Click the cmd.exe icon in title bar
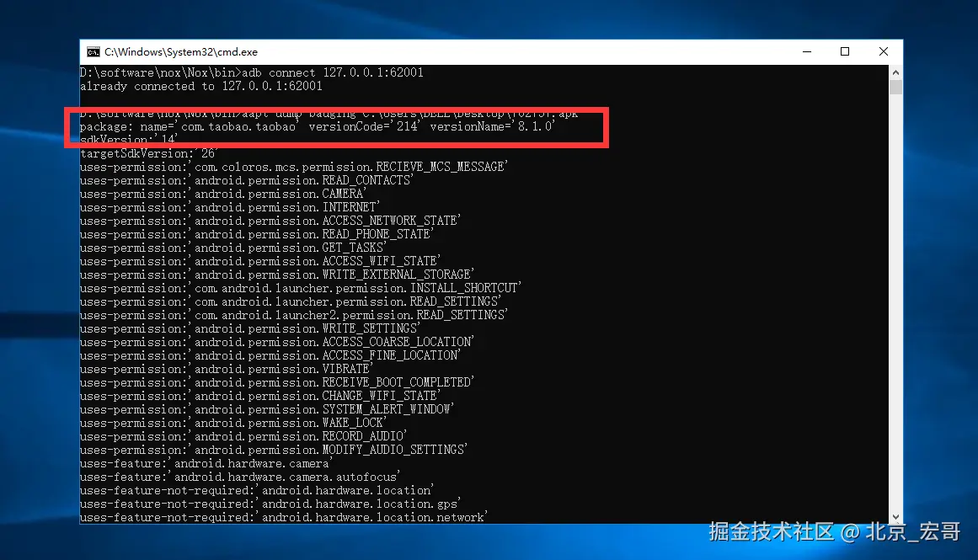978x560 pixels. [93, 51]
